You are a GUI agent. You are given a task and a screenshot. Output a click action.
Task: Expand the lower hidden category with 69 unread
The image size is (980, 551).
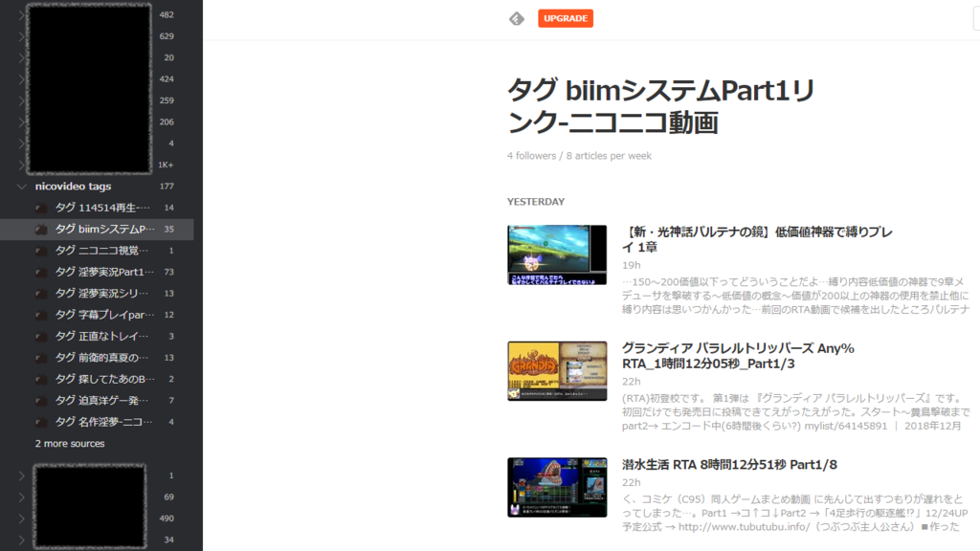22,497
